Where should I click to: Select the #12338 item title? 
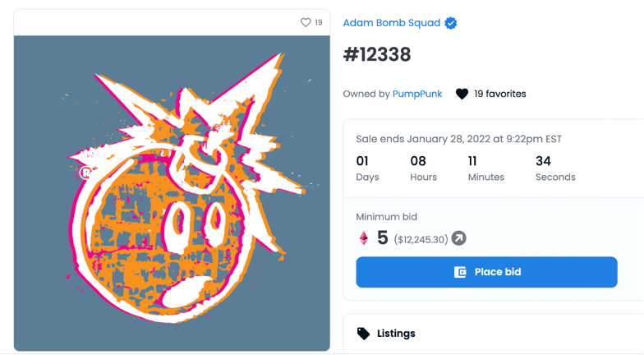pos(377,55)
